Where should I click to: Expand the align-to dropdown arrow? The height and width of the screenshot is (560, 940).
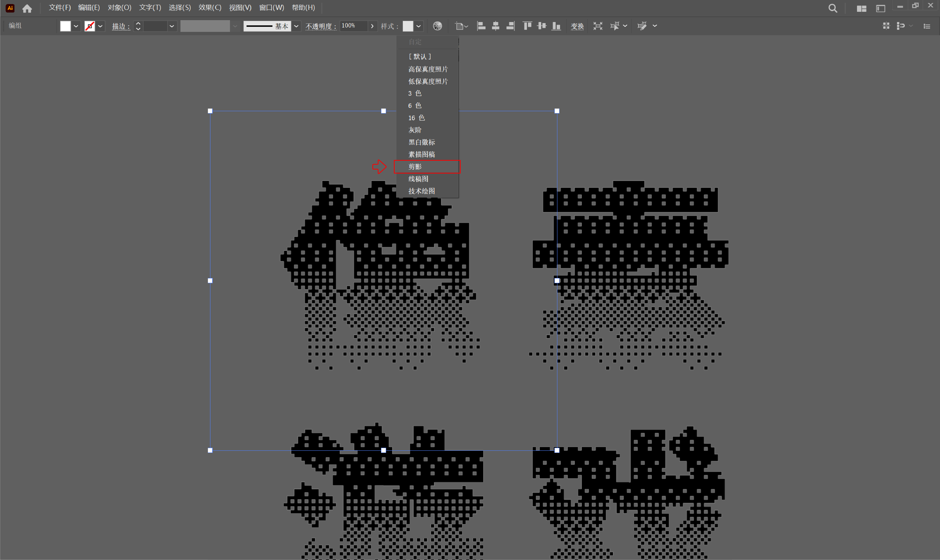466,26
